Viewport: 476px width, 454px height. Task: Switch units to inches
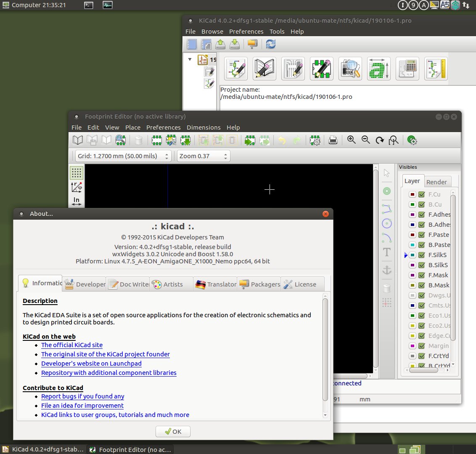(77, 201)
